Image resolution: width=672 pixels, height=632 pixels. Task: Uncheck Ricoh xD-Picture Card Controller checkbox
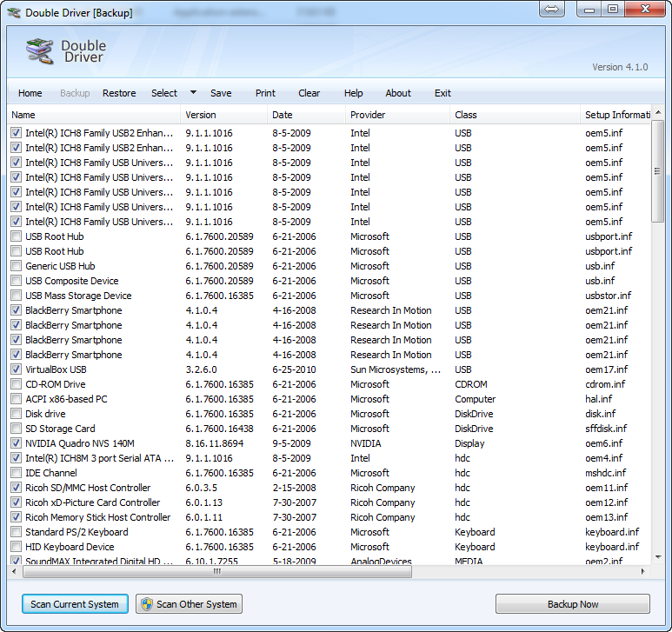coord(16,502)
